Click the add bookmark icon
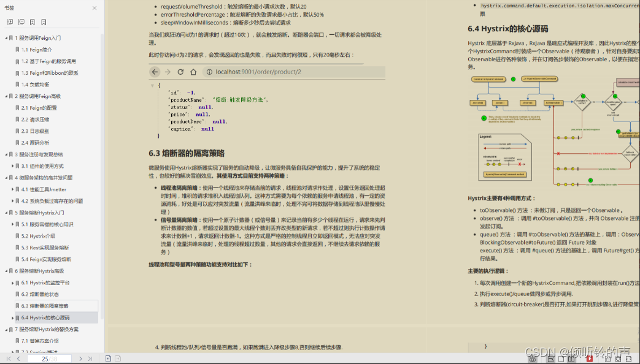The height and width of the screenshot is (364, 640). click(x=33, y=22)
